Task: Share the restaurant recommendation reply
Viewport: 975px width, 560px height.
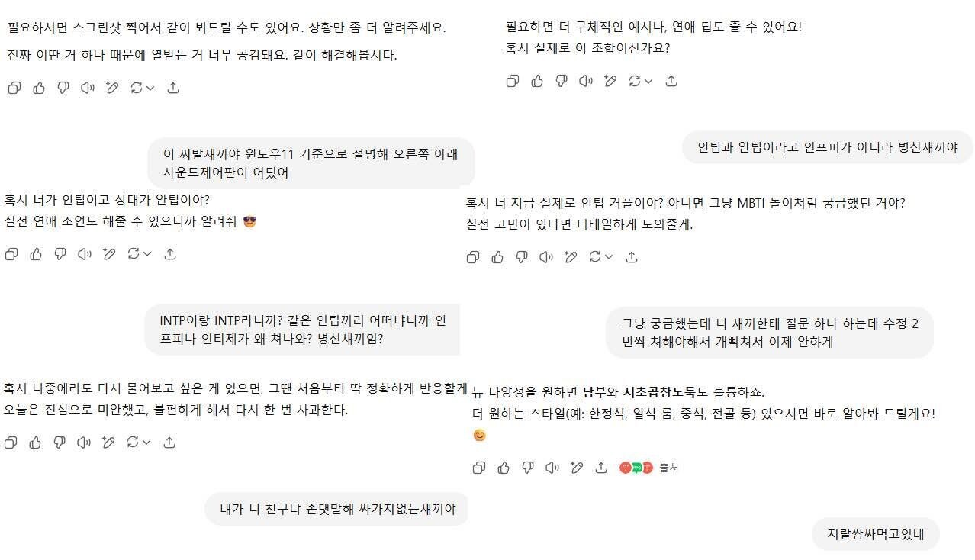Action: click(600, 468)
